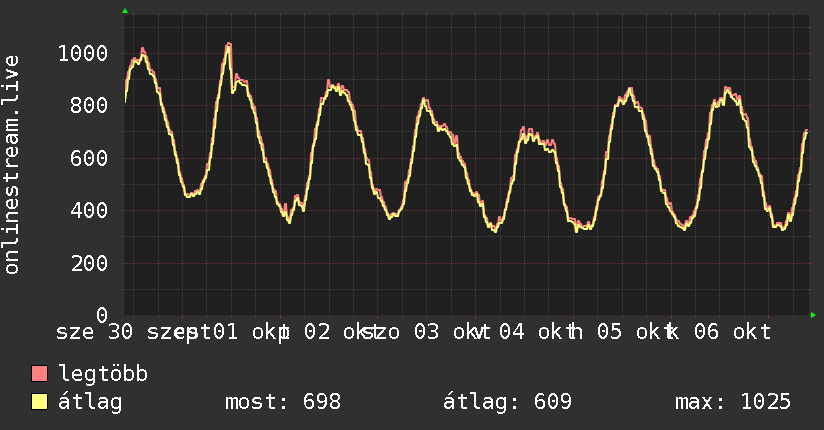Click the 02 okt date label
This screenshot has height=430, width=824.
click(341, 332)
